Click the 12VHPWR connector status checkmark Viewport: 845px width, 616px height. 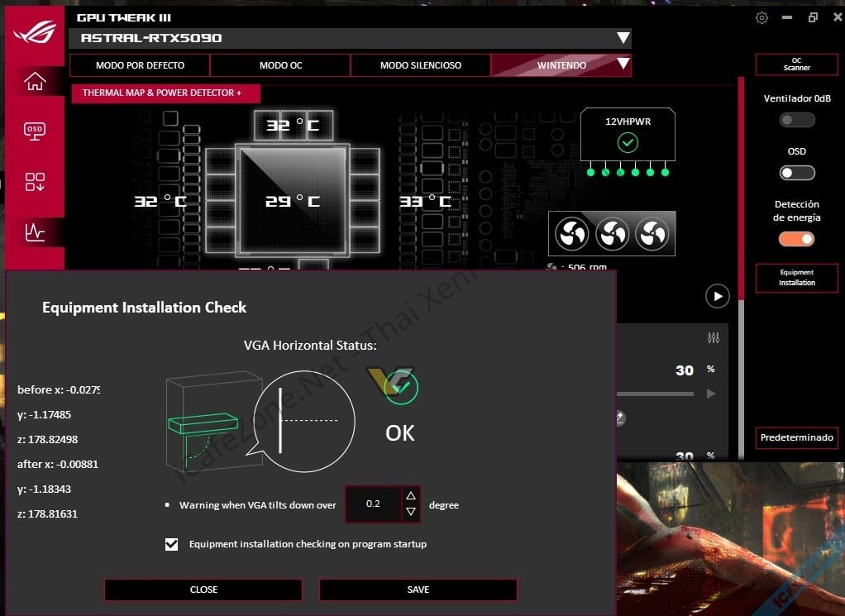tap(629, 142)
